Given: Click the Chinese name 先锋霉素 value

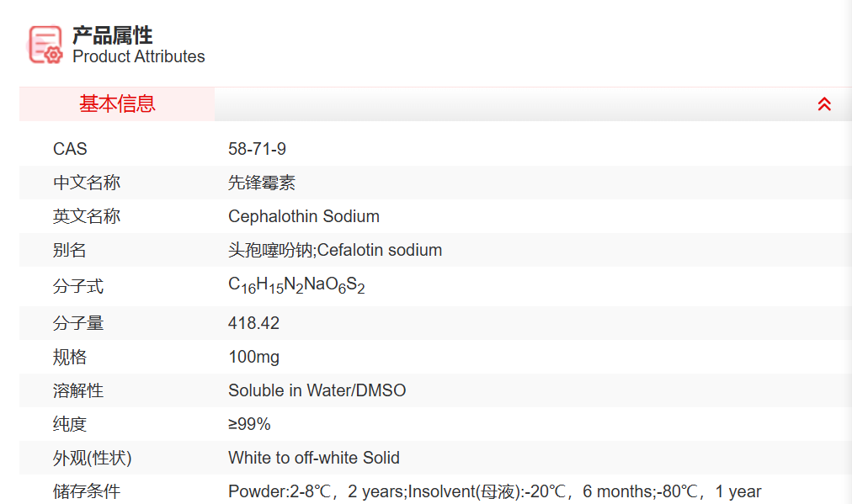Looking at the screenshot, I should pos(262,183).
